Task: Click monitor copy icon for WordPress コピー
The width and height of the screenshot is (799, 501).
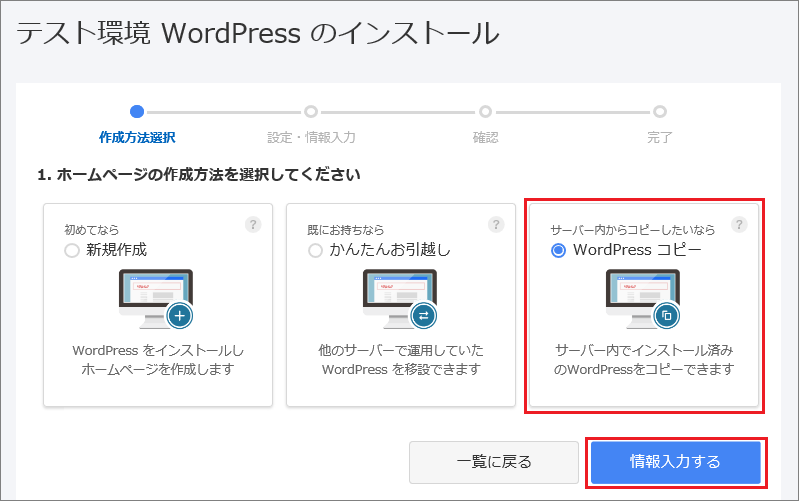Action: tap(643, 299)
